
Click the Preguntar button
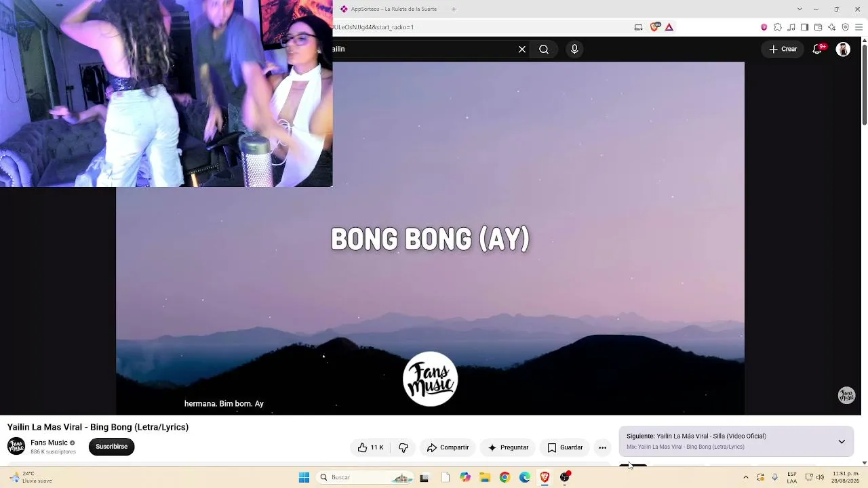[x=508, y=447]
